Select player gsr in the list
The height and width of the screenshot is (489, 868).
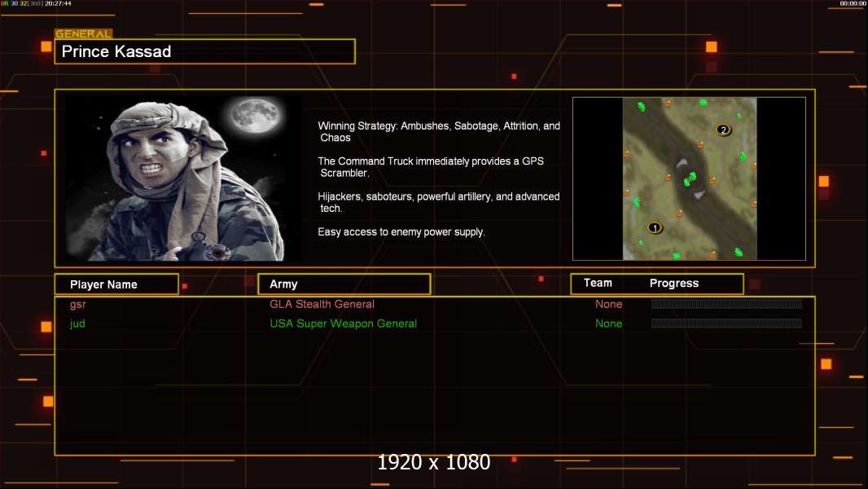[78, 304]
